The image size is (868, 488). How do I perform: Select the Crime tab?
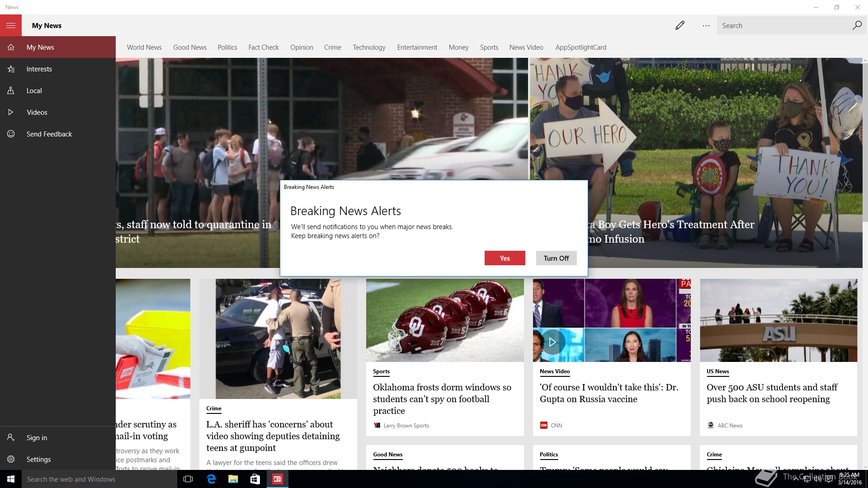click(333, 47)
